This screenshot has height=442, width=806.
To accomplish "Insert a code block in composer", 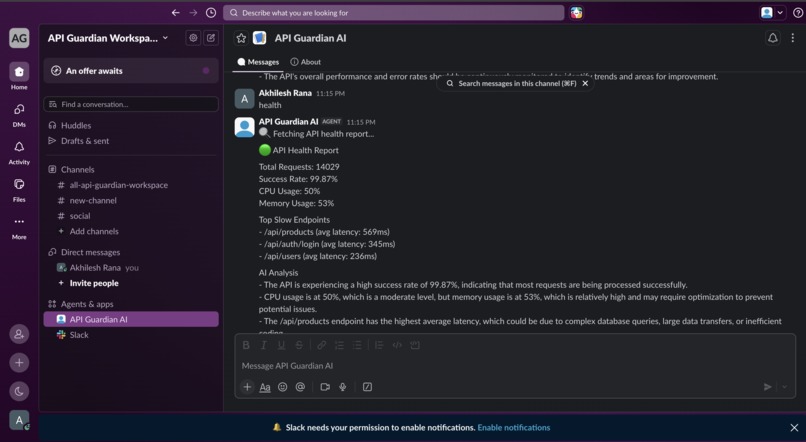I will 415,345.
